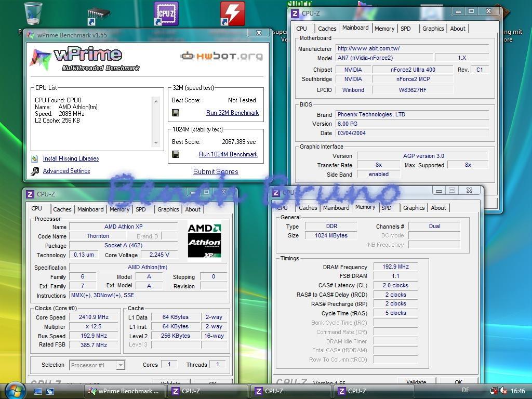
Task: Click the 16:46 clock in system tray
Action: (x=518, y=391)
